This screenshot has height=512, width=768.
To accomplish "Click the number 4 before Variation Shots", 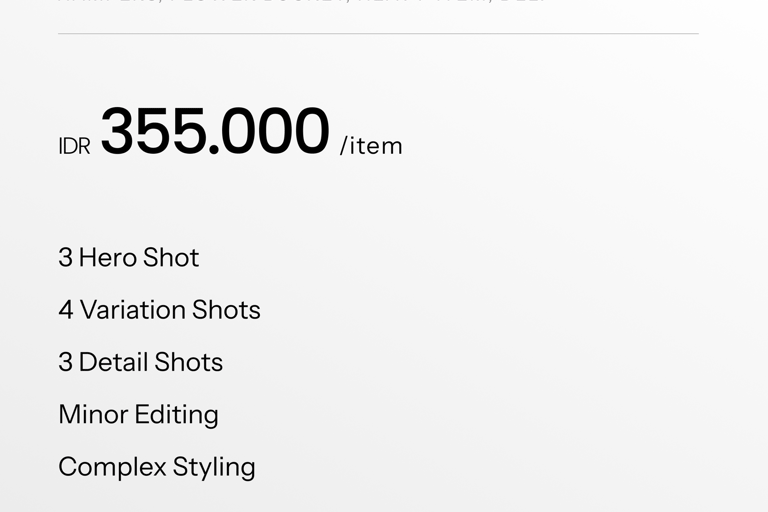I will [66, 310].
